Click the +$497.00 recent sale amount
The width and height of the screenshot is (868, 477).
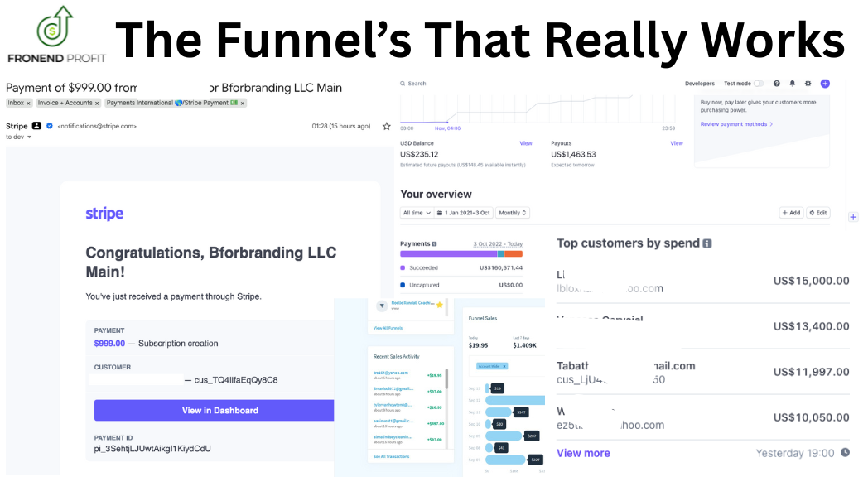435,423
